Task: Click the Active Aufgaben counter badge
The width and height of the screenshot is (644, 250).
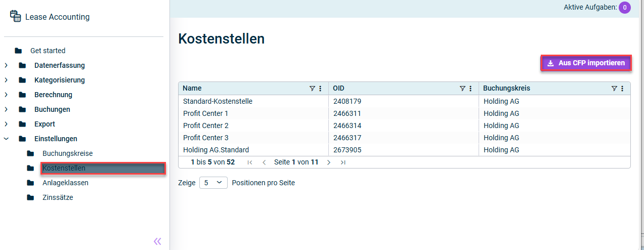Action: (x=625, y=8)
